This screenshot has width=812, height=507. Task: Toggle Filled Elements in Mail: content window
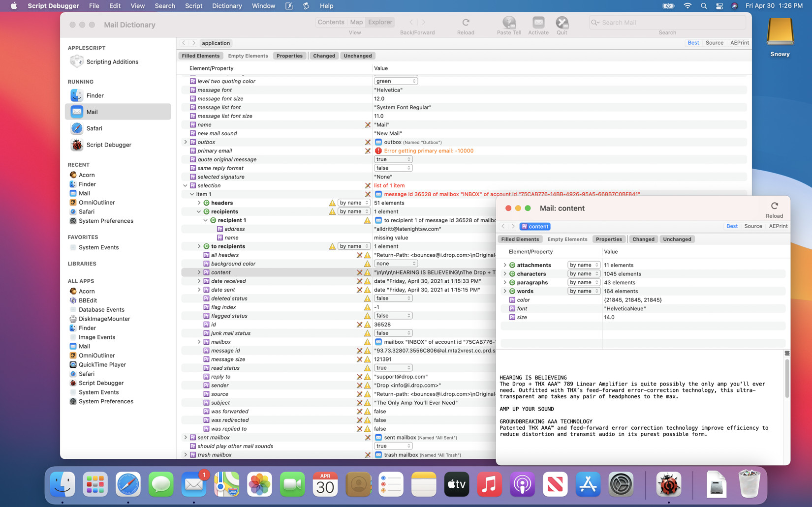520,239
